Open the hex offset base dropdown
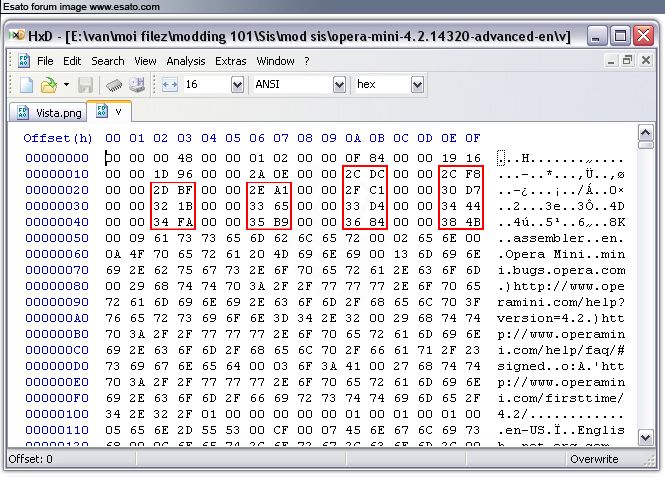 [x=417, y=85]
